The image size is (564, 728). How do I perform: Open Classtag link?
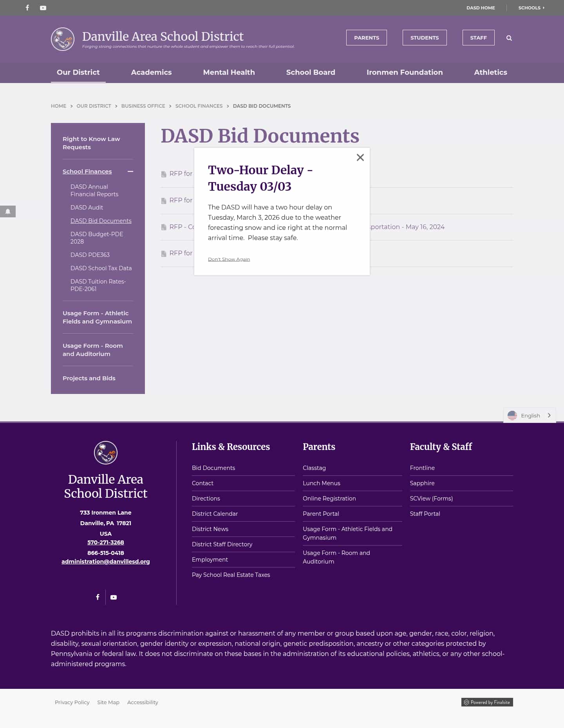coord(314,468)
